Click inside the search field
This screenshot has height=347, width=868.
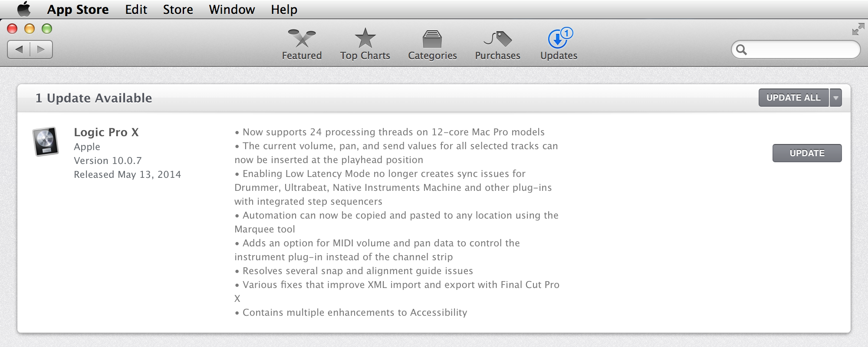pos(802,50)
